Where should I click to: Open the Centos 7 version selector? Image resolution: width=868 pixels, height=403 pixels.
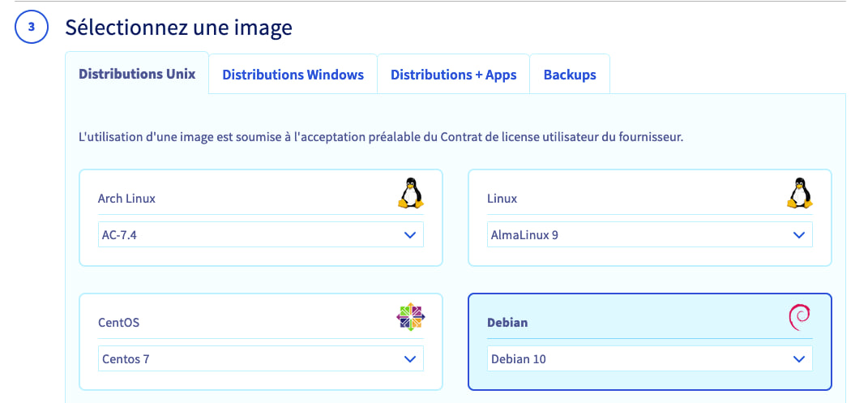[260, 358]
